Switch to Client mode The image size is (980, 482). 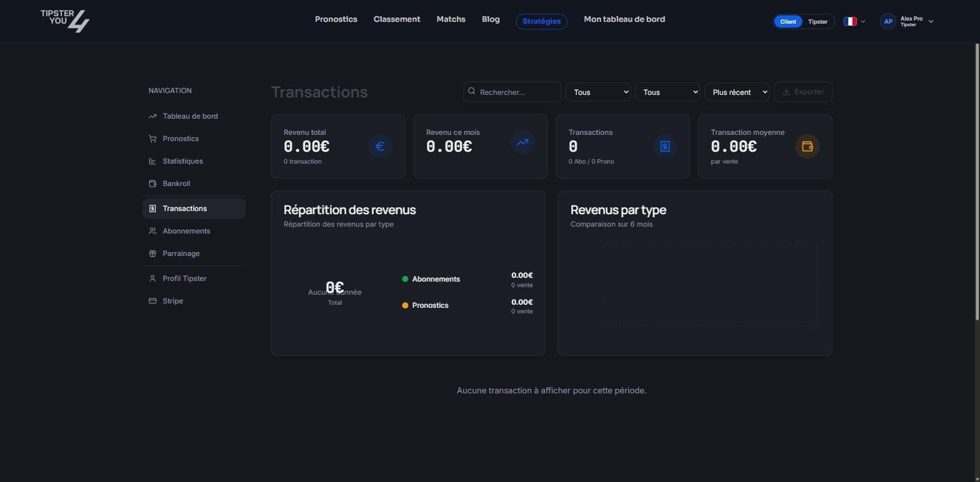[x=788, y=21]
